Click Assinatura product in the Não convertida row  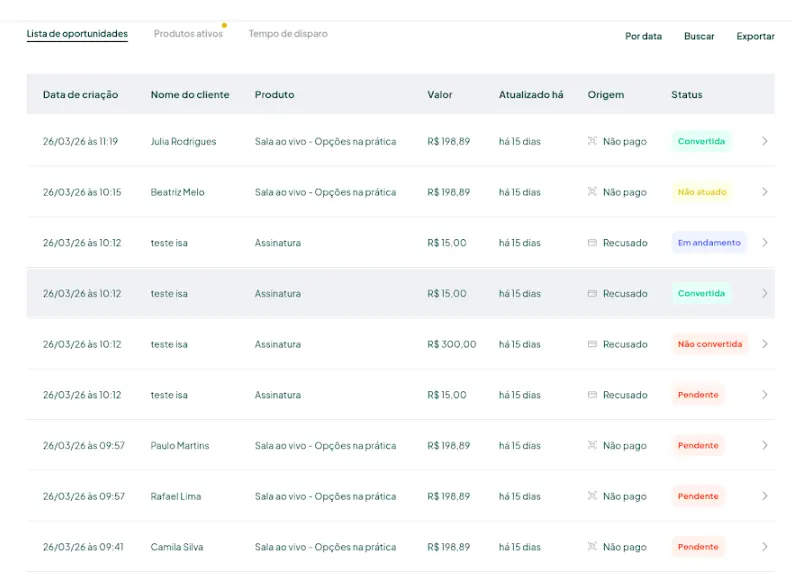(278, 344)
